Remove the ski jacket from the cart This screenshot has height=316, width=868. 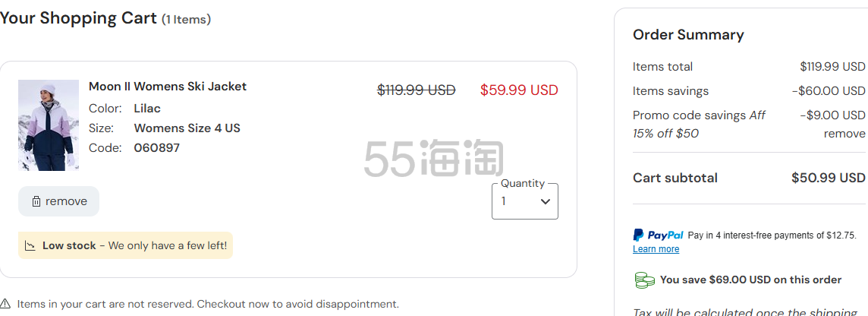(58, 201)
